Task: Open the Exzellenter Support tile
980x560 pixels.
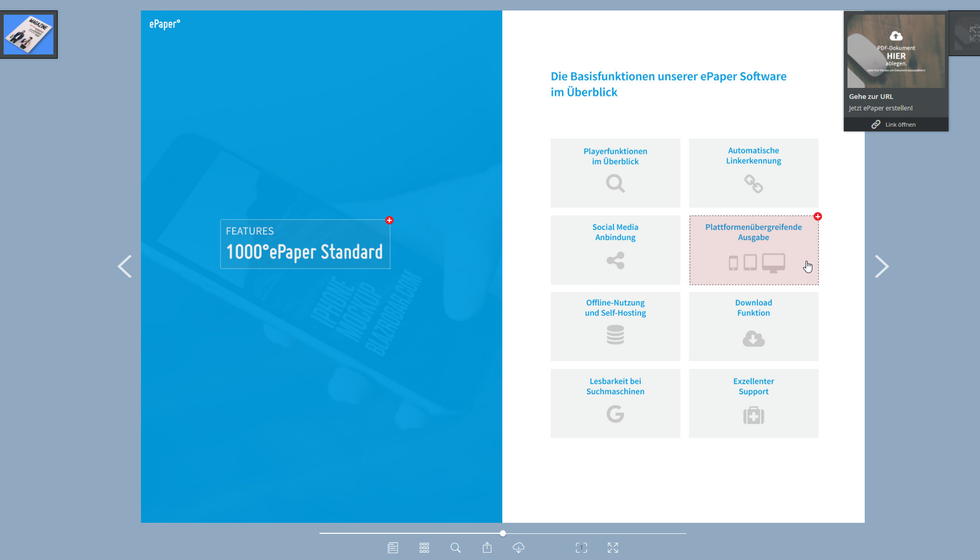Action: (754, 403)
